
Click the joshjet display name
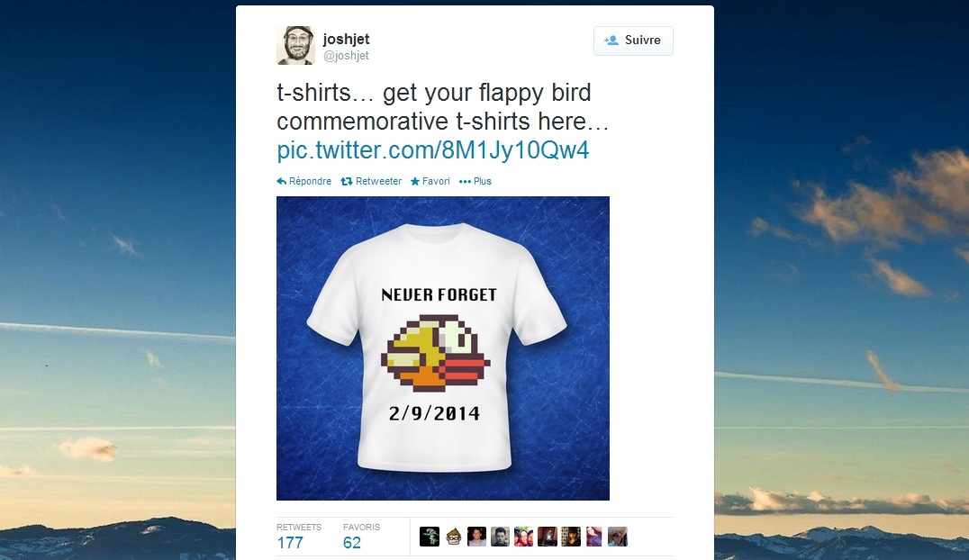tap(346, 39)
